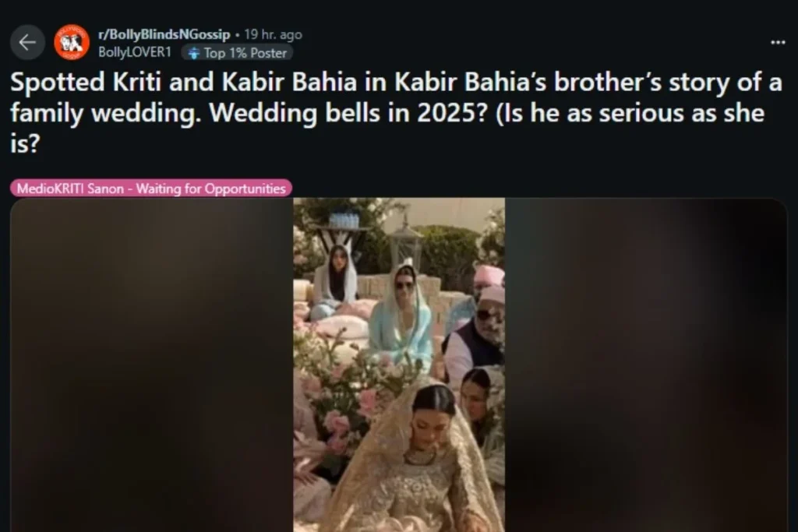Go back using the left arrow button
This screenshot has height=532, width=798.
[27, 42]
